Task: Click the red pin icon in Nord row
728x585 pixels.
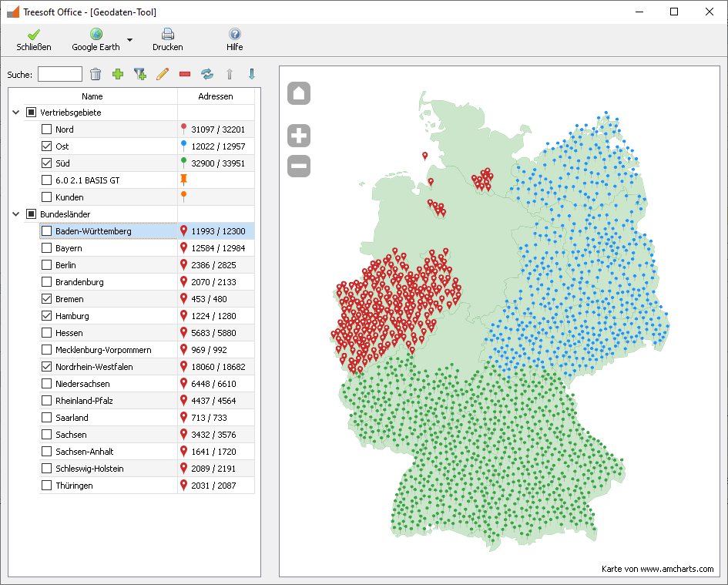Action: coord(184,129)
